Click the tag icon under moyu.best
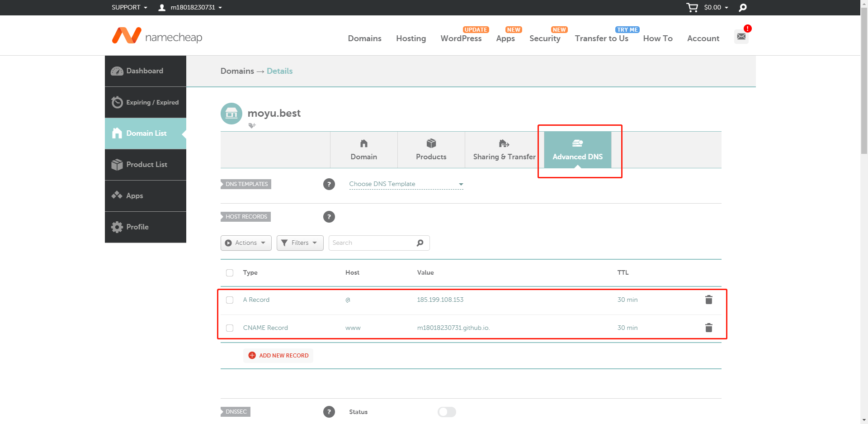868x424 pixels. click(252, 125)
